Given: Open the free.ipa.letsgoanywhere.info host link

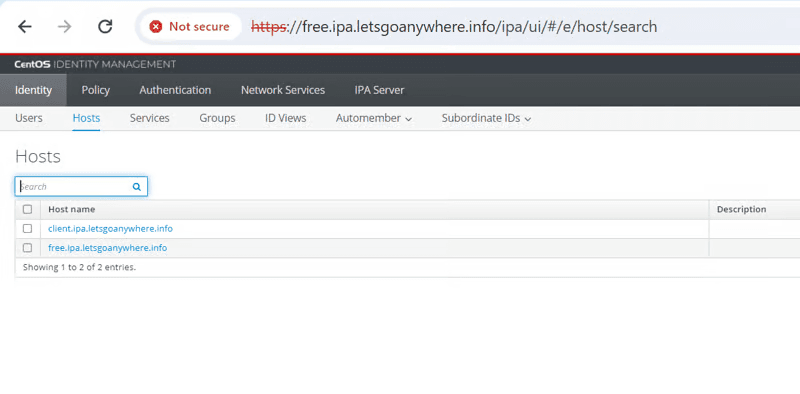Looking at the screenshot, I should click(107, 248).
